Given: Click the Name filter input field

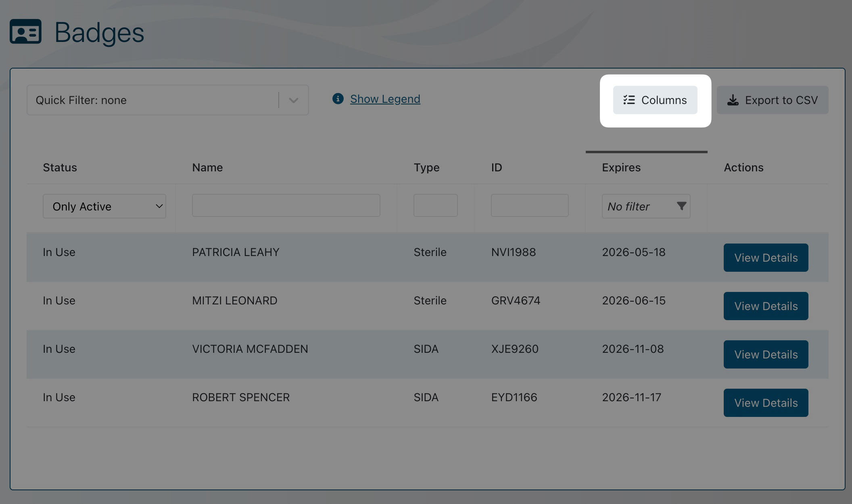Looking at the screenshot, I should [x=286, y=205].
